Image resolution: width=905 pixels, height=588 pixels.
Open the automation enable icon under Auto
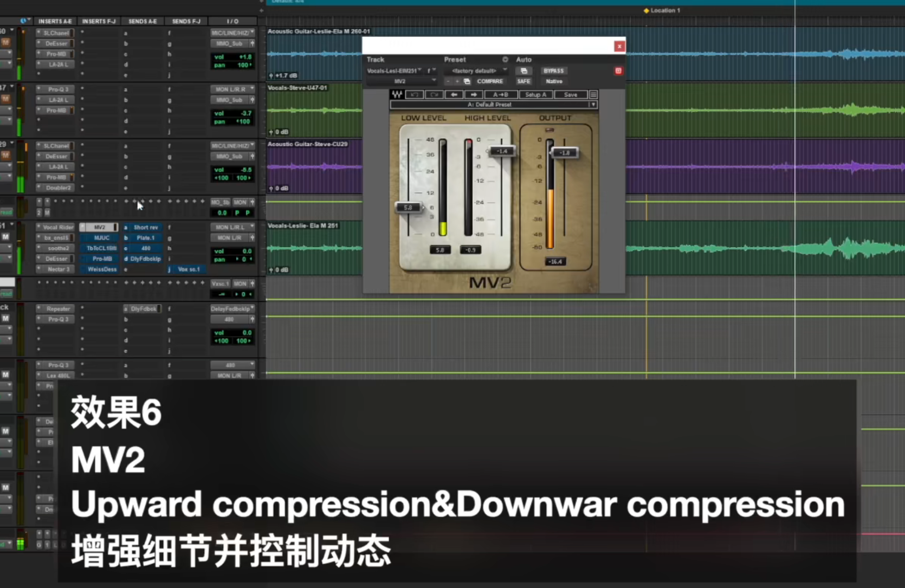[x=524, y=71]
